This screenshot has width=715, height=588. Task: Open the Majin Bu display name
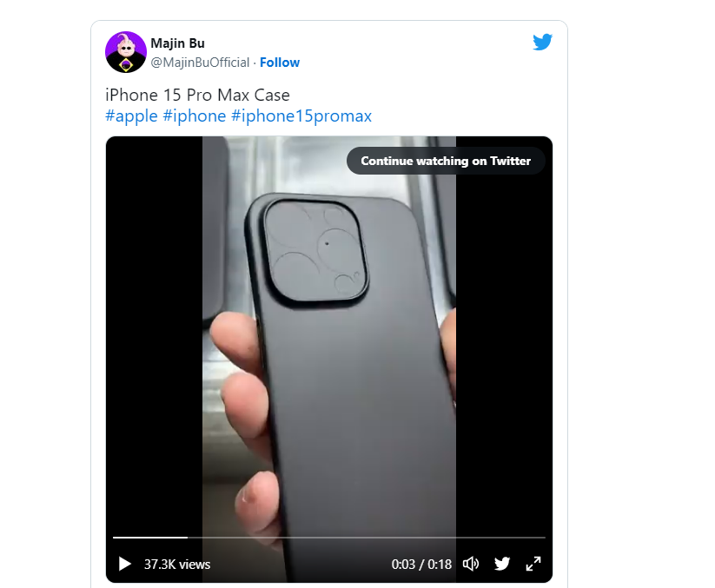click(x=177, y=43)
